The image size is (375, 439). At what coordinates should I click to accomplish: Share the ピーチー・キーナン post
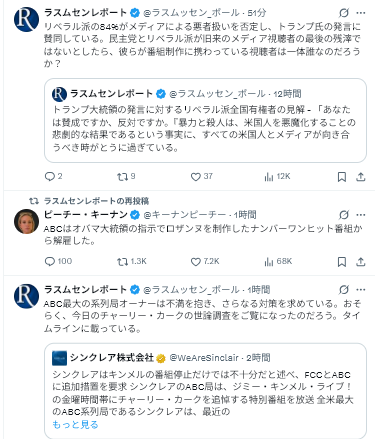[361, 262]
